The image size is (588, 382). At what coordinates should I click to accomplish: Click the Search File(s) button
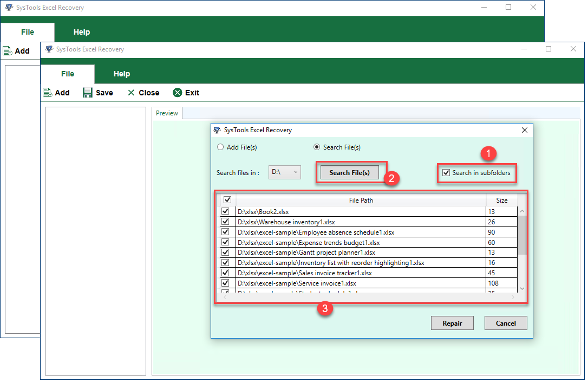tap(350, 173)
